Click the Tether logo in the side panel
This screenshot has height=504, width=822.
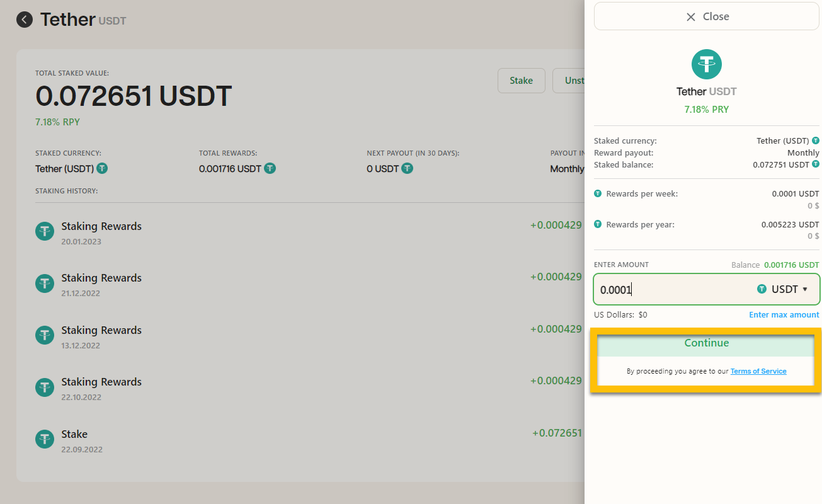click(707, 64)
